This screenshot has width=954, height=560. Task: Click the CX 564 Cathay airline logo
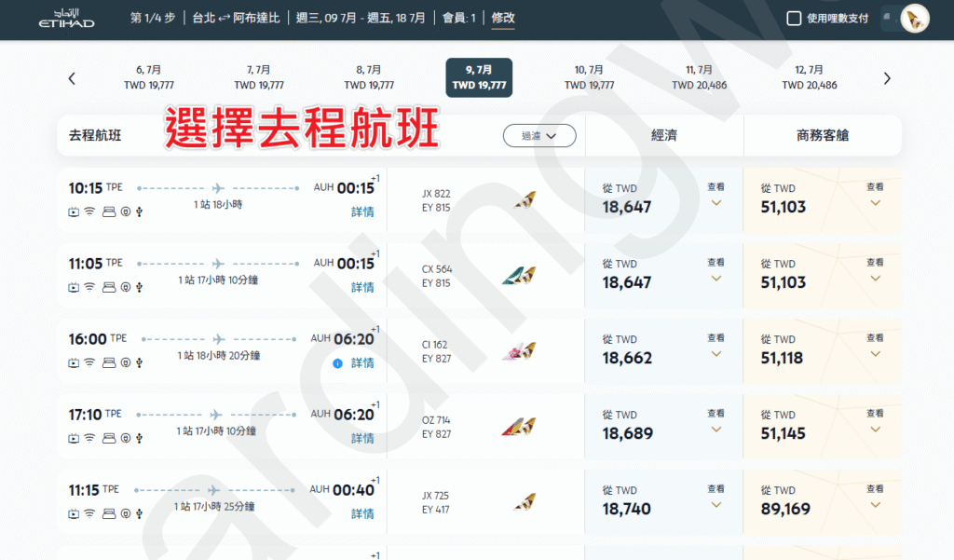click(519, 276)
